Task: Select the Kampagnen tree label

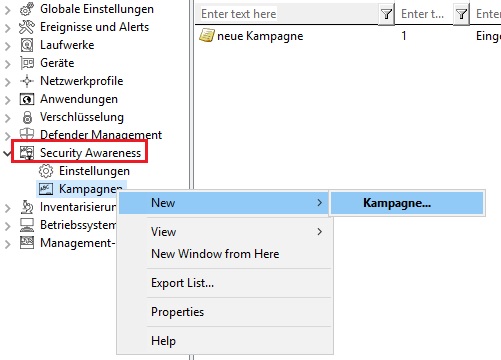Action: 91,189
